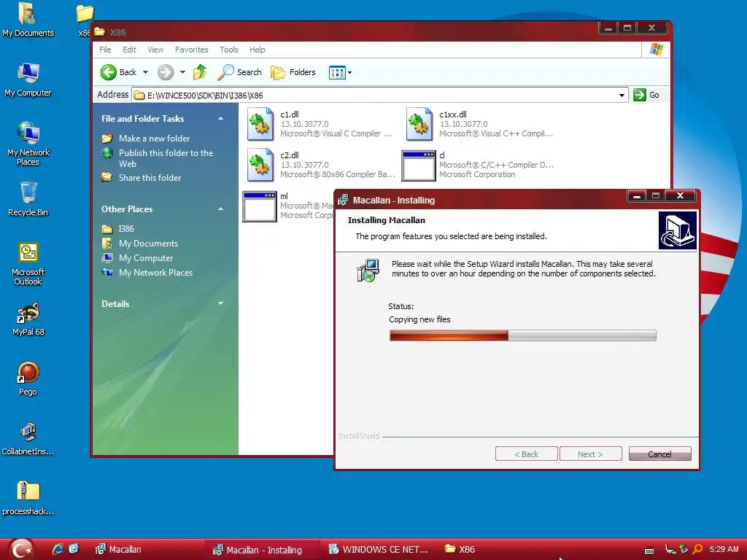Select the c2.dll file icon
This screenshot has height=560, width=747.
click(260, 165)
